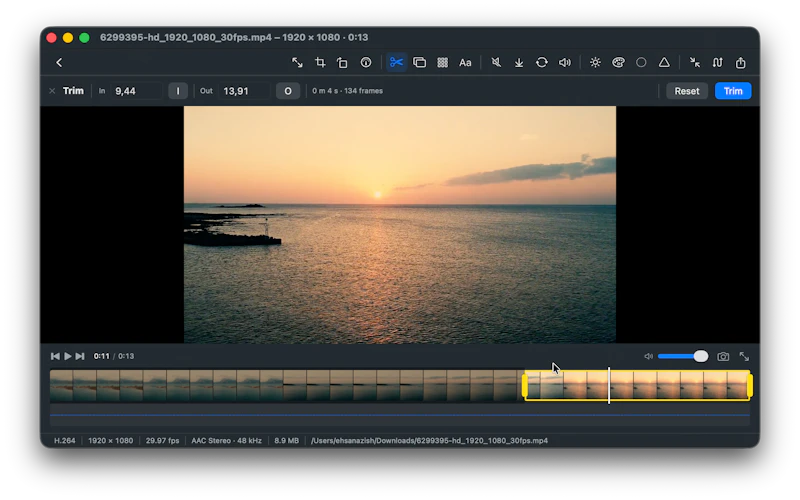Set out point with the O button

(288, 91)
